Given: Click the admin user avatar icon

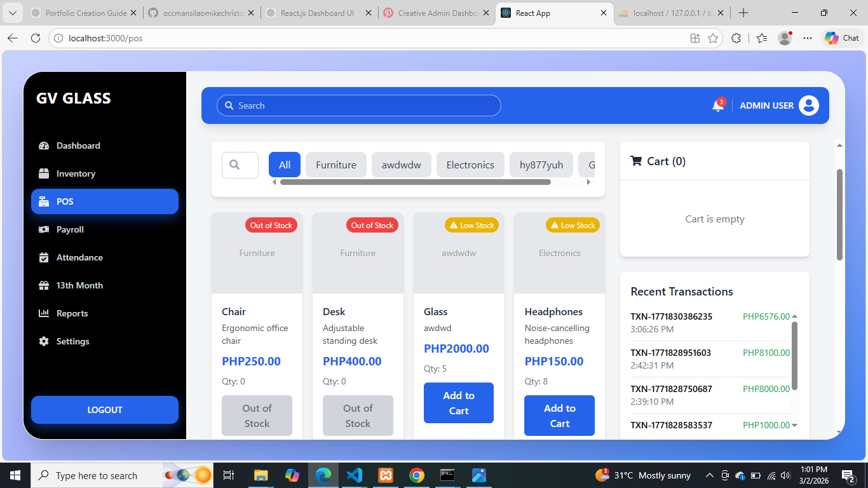Looking at the screenshot, I should tap(809, 105).
